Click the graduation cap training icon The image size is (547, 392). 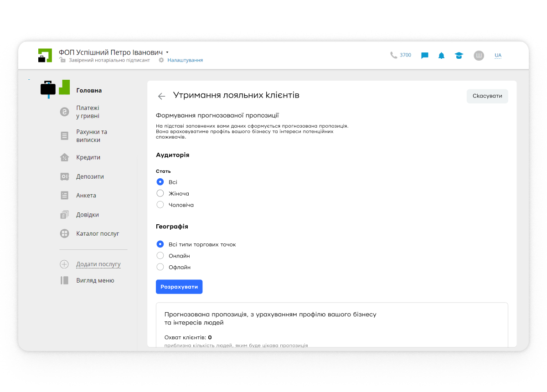(459, 56)
